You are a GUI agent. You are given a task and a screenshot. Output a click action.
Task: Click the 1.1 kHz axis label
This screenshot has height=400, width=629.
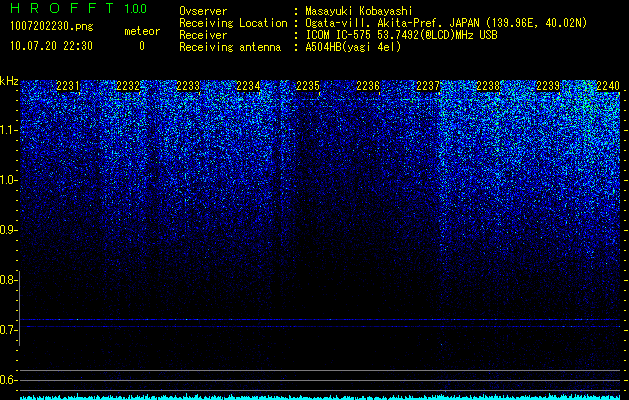(x=8, y=130)
